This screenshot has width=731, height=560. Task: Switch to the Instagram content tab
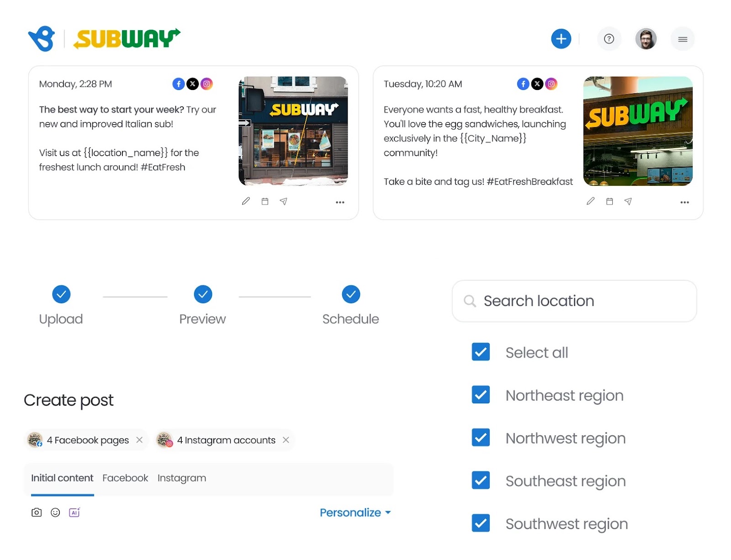point(182,478)
